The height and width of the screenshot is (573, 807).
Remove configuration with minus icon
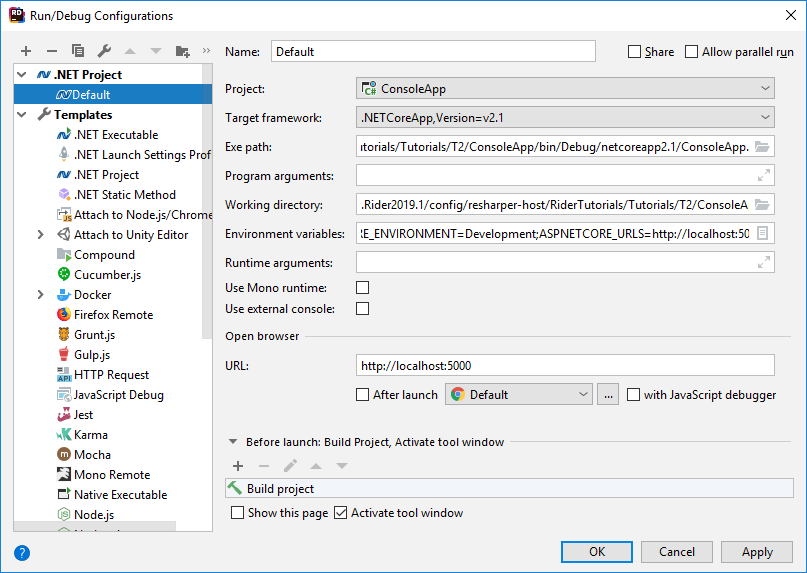pyautogui.click(x=51, y=51)
